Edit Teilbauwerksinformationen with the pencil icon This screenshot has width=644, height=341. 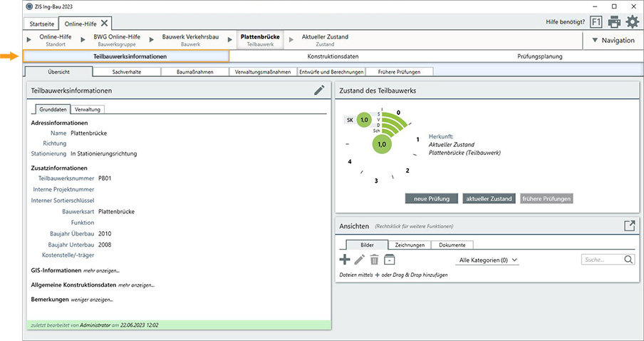[319, 91]
